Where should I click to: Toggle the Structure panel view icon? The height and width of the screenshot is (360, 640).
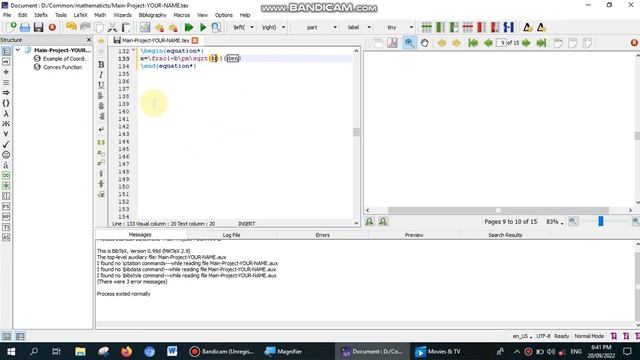(x=6, y=51)
